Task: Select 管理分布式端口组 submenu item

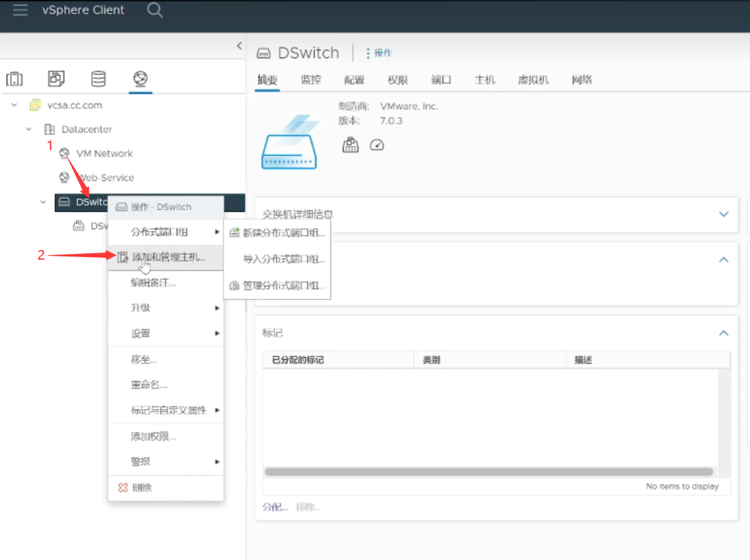Action: coord(278,285)
